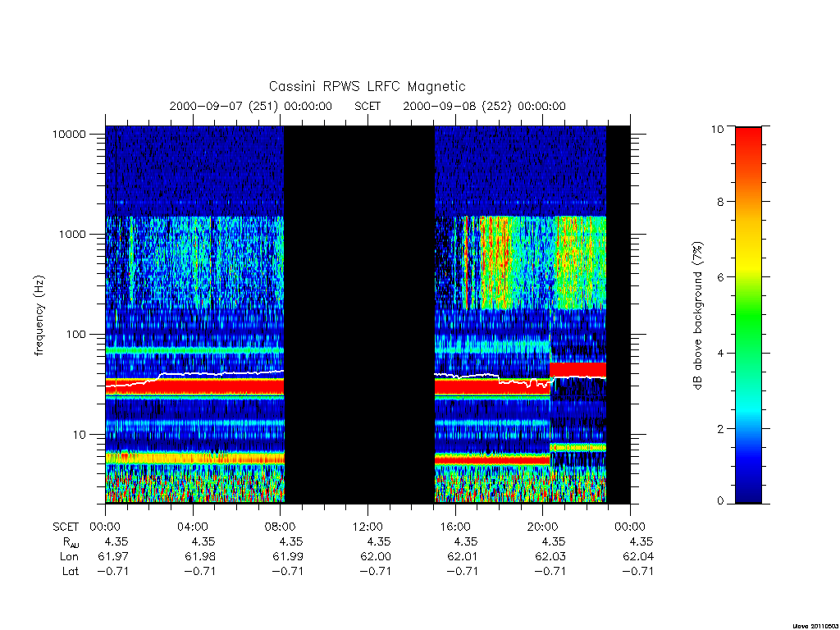Click the 100 frequency axis label
Screen dimensions: 840x630
pyautogui.click(x=75, y=335)
